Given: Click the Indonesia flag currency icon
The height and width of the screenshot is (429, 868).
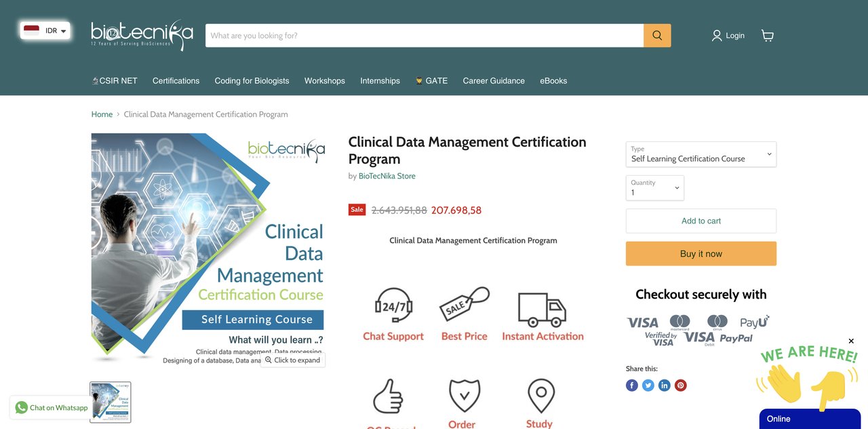Looking at the screenshot, I should pyautogui.click(x=31, y=31).
